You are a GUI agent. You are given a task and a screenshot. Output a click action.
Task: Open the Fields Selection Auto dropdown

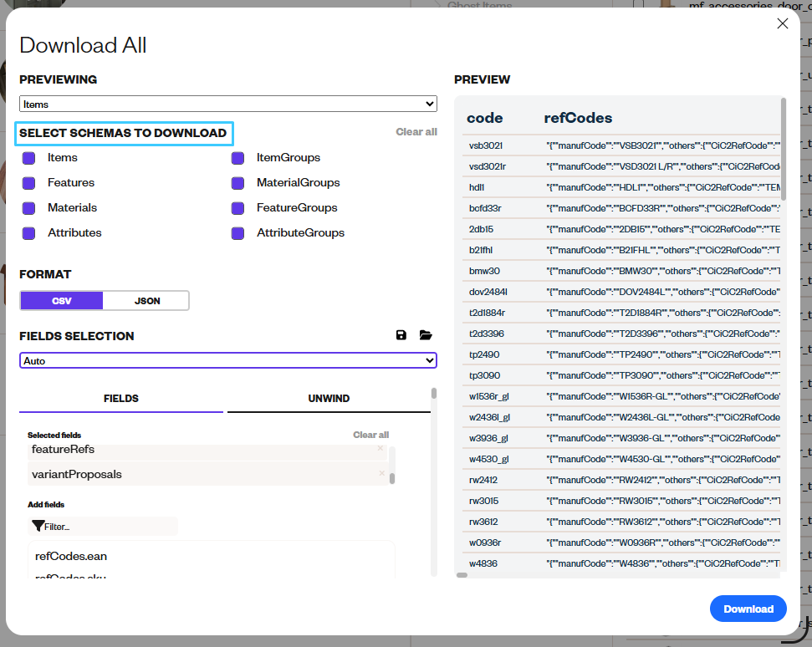[x=227, y=360]
